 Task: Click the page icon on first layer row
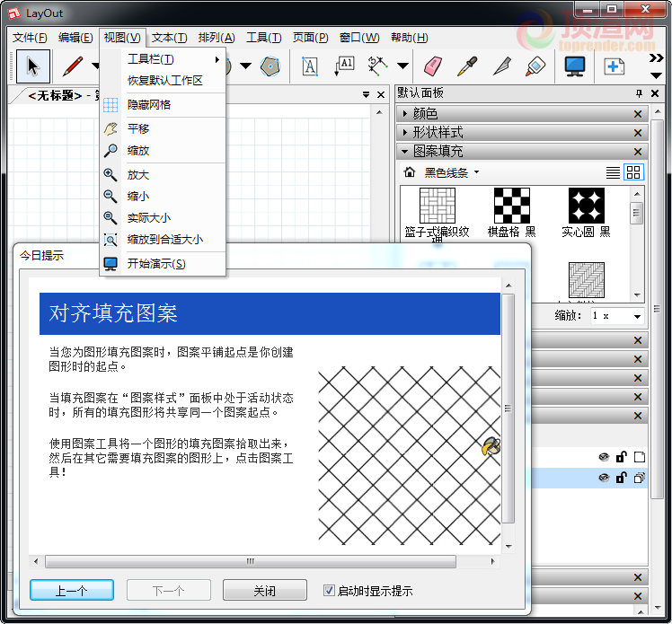coord(639,457)
